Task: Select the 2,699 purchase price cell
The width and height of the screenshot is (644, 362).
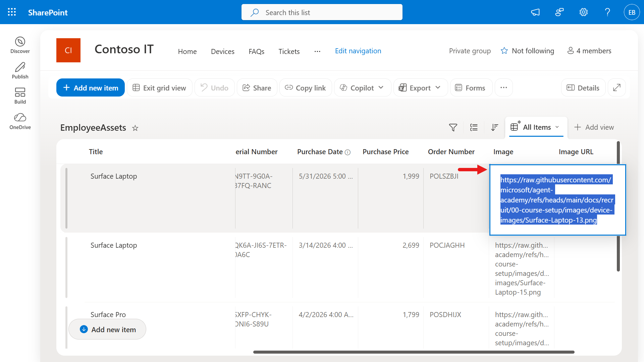Action: [x=391, y=267]
